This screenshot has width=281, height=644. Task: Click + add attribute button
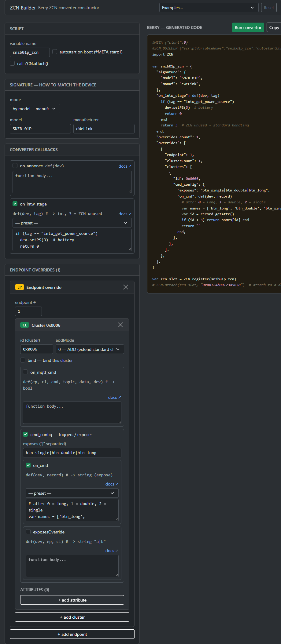[72, 600]
